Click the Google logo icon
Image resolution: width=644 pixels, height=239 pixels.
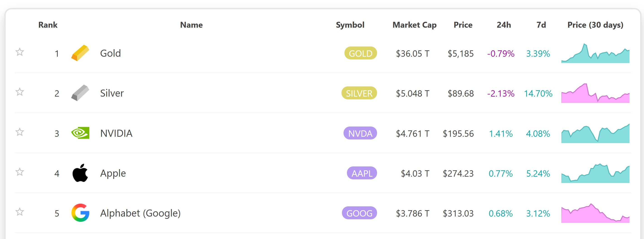80,213
